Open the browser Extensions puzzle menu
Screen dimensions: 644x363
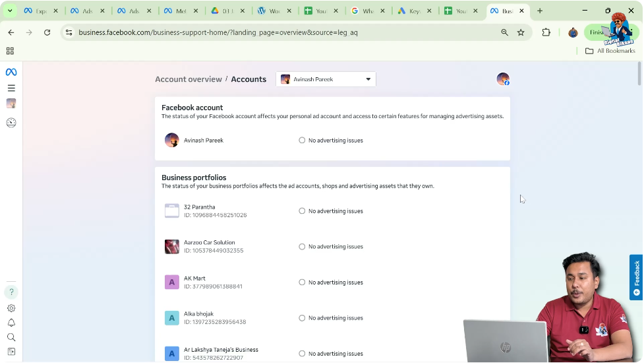tap(546, 32)
